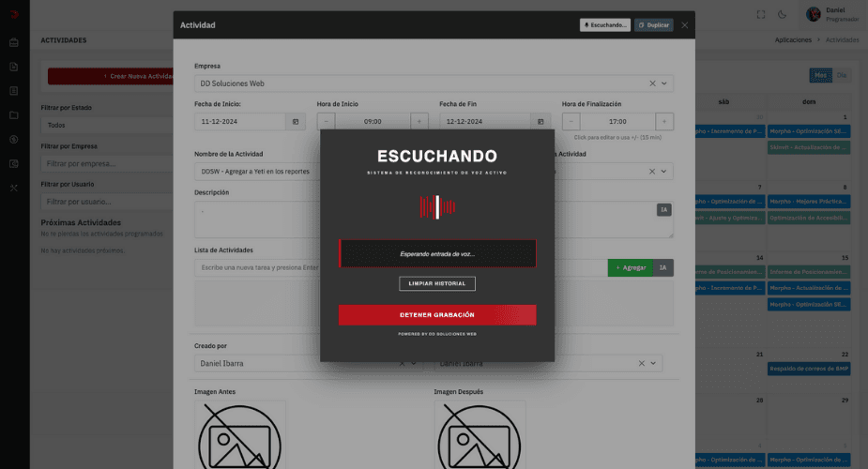Toggle fullscreen mode icon in header
868x469 pixels.
(761, 14)
